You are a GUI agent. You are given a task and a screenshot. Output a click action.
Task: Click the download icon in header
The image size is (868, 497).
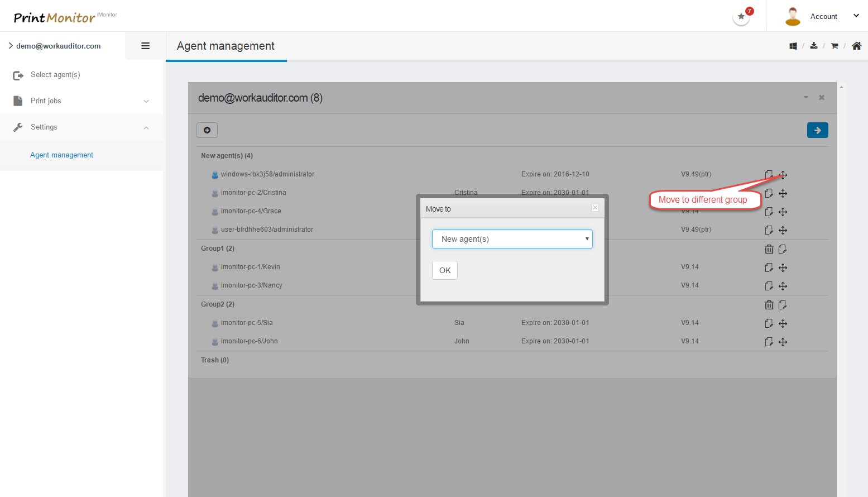[x=814, y=46]
